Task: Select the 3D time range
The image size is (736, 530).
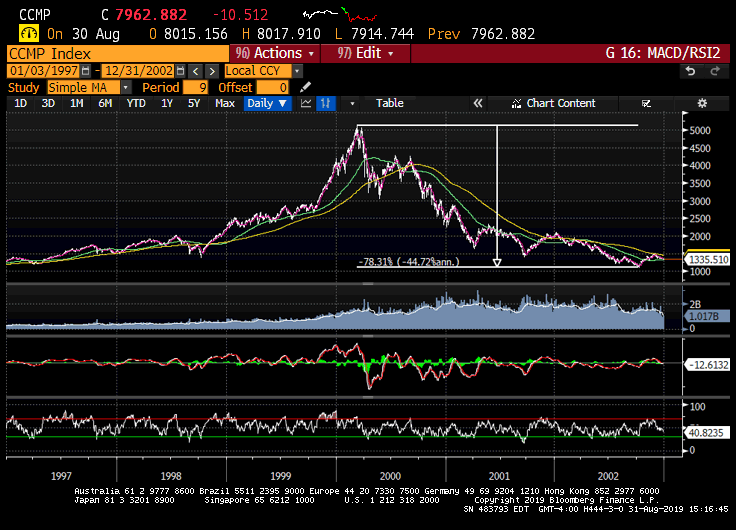Action: coord(48,103)
